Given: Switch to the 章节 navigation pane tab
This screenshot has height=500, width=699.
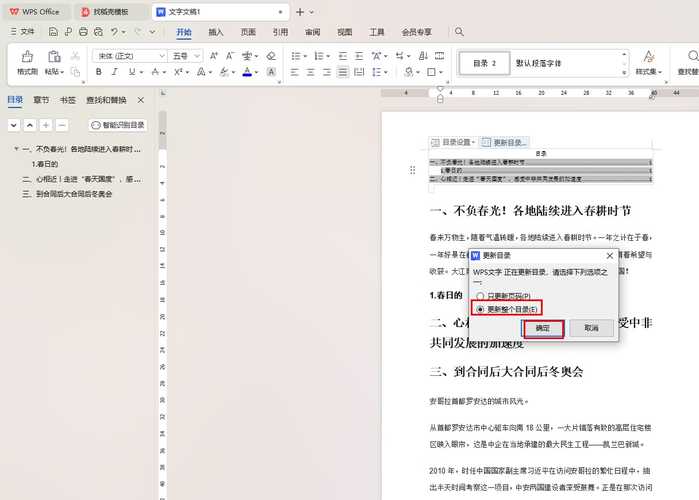Looking at the screenshot, I should [x=41, y=100].
